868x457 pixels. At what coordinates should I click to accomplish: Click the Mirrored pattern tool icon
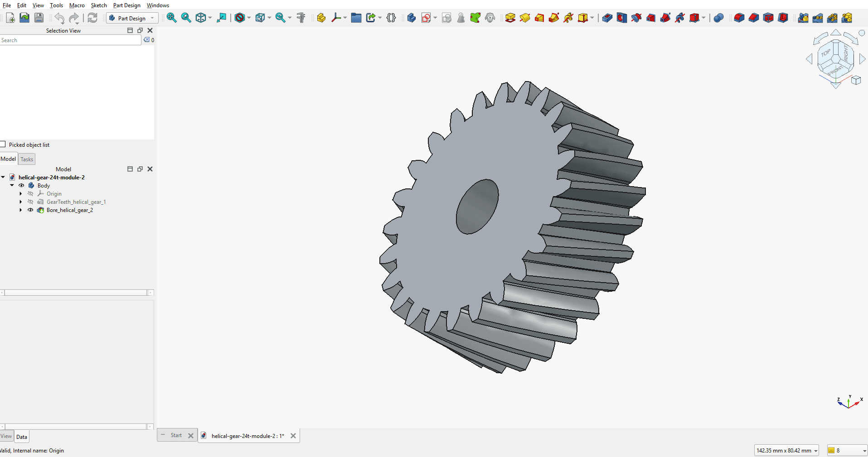point(803,18)
